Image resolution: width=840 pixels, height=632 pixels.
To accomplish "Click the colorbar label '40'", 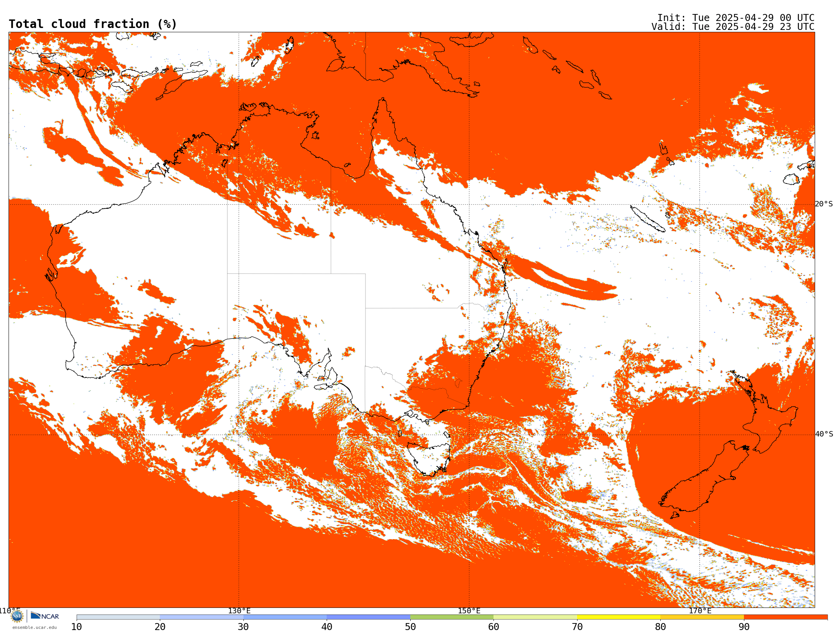I will coord(327,627).
